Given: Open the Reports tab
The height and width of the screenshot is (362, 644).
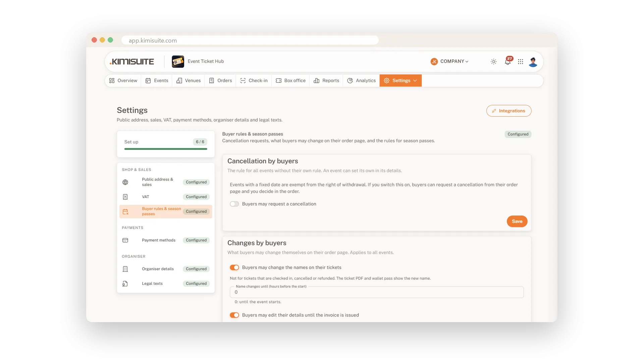Looking at the screenshot, I should 326,81.
